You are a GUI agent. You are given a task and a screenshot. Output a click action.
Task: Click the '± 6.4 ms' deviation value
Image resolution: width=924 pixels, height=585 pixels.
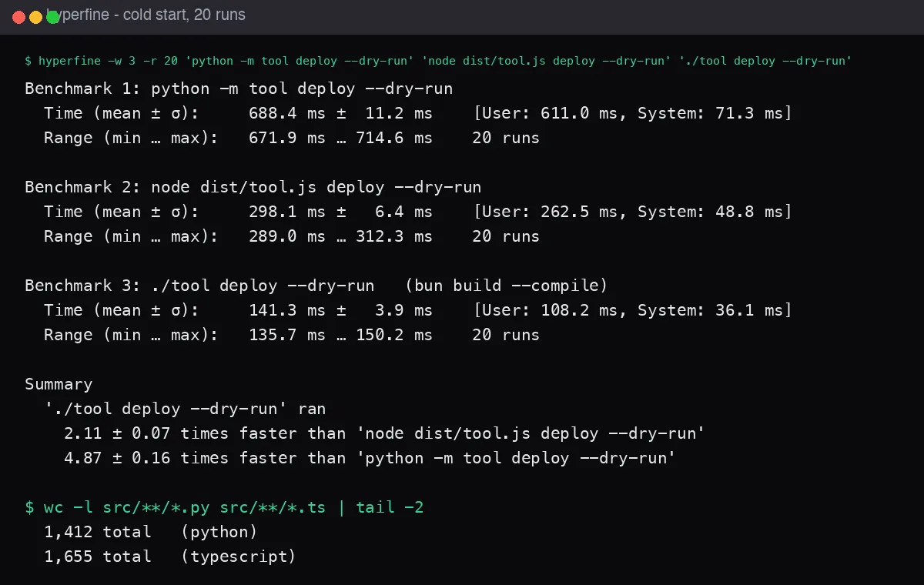click(383, 212)
